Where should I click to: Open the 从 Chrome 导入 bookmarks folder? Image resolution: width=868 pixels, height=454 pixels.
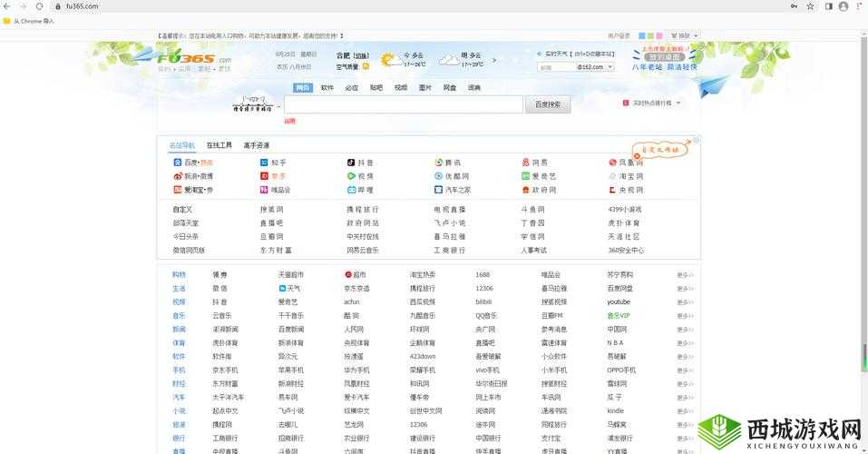click(29, 21)
